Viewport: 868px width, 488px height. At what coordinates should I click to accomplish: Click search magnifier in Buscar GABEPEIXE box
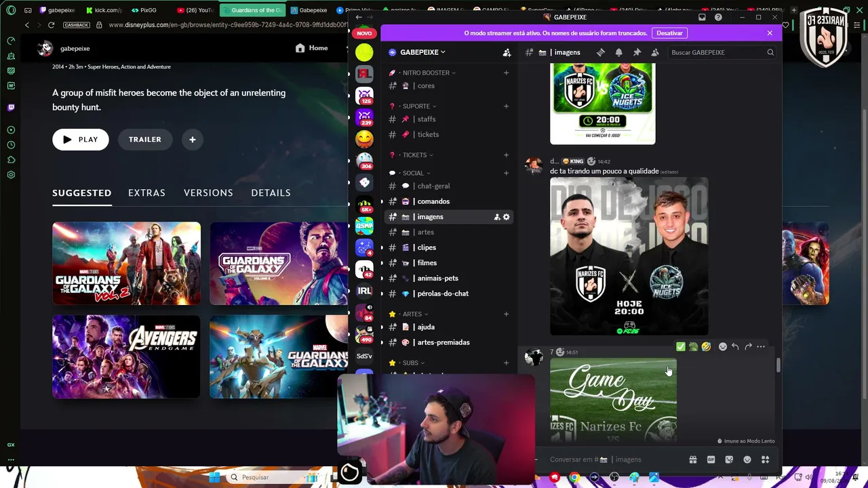(770, 52)
